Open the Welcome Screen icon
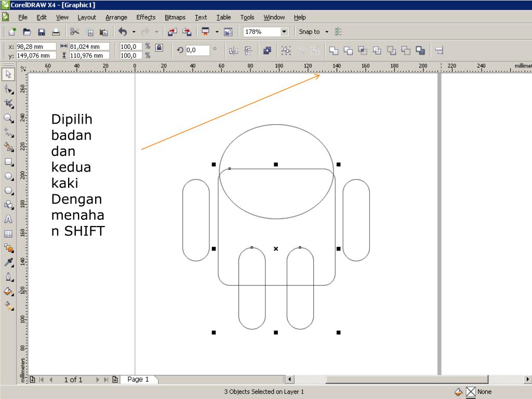The height and width of the screenshot is (399, 532). (x=229, y=32)
